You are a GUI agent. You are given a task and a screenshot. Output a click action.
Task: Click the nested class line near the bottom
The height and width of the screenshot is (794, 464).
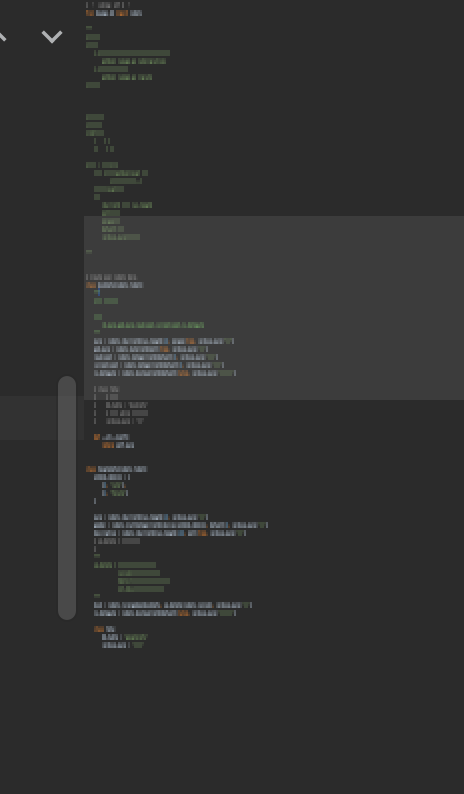pyautogui.click(x=105, y=629)
